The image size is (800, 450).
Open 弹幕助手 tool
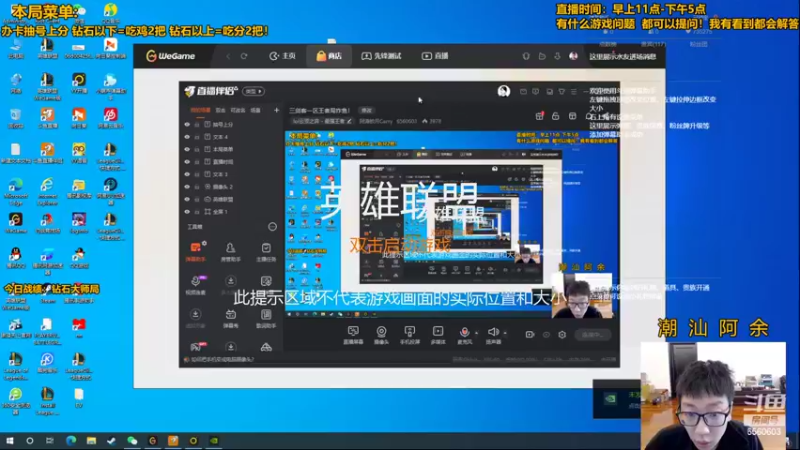pos(195,252)
